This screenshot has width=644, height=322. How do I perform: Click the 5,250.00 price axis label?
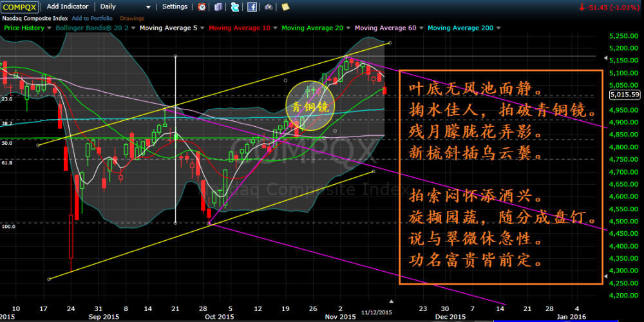pos(623,36)
